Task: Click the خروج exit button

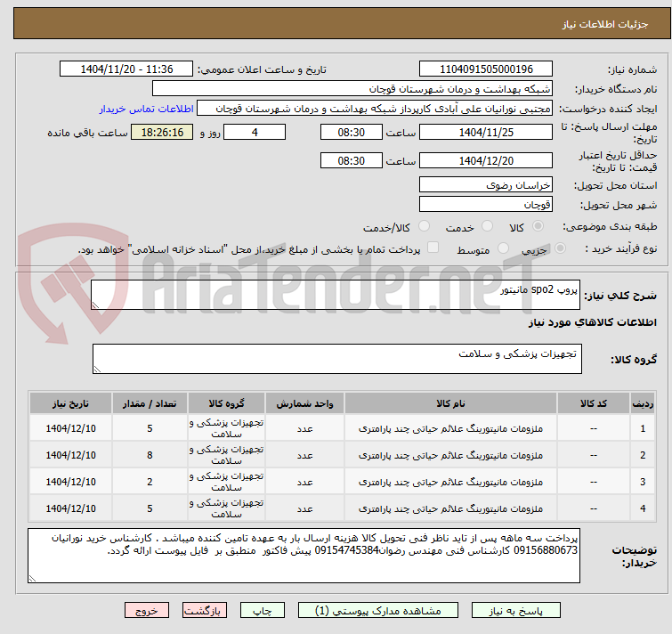Action: (147, 611)
